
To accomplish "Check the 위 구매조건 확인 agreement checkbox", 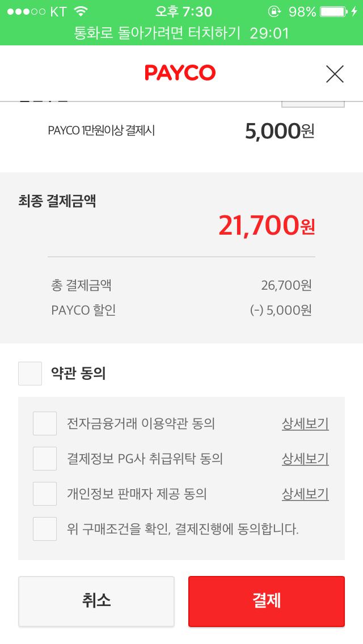I will [x=45, y=529].
